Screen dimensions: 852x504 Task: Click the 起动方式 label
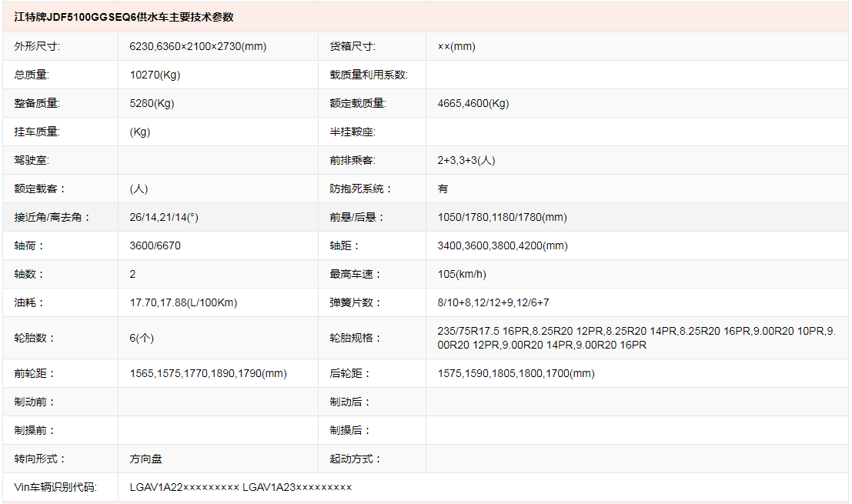356,459
